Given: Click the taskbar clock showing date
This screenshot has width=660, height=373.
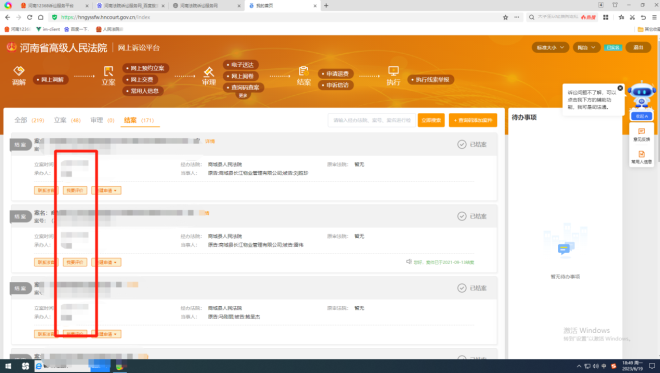Looking at the screenshot, I should [x=633, y=366].
